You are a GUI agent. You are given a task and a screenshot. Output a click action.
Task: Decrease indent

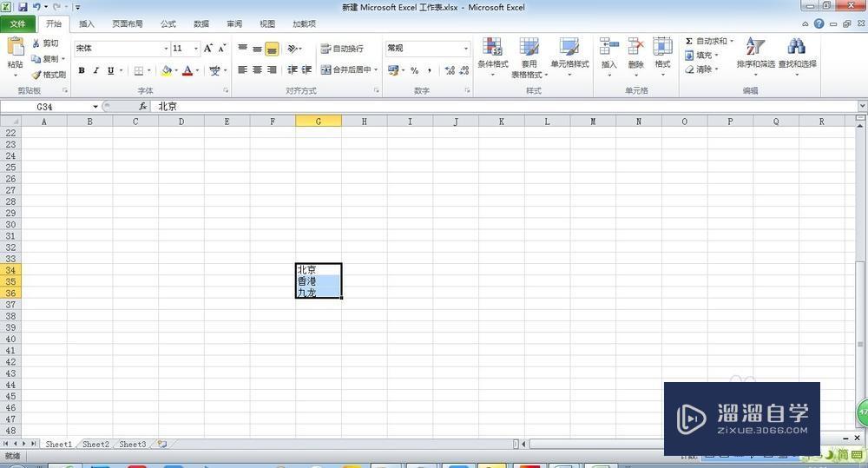click(293, 69)
